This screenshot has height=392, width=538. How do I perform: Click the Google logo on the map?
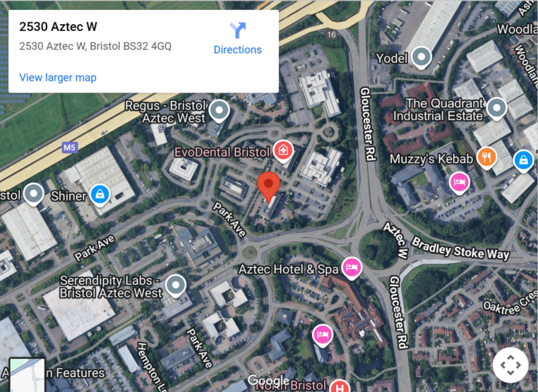click(268, 380)
